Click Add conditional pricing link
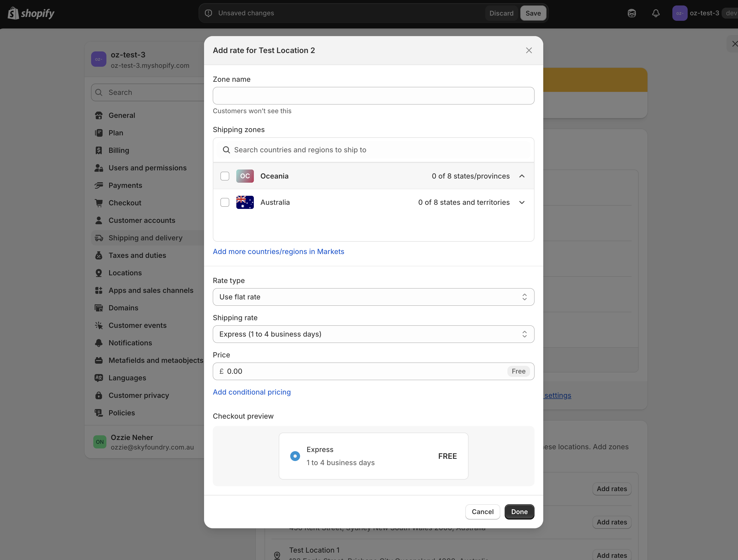The image size is (738, 560). 252,392
